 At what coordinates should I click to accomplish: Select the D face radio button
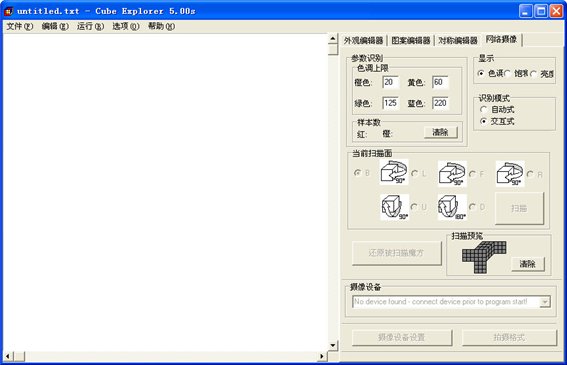tap(472, 207)
